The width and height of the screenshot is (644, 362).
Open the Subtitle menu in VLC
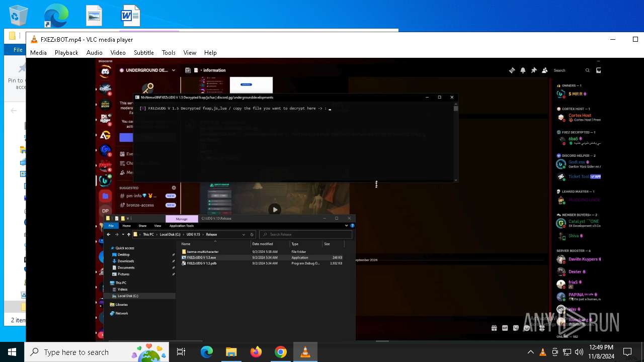click(x=143, y=53)
